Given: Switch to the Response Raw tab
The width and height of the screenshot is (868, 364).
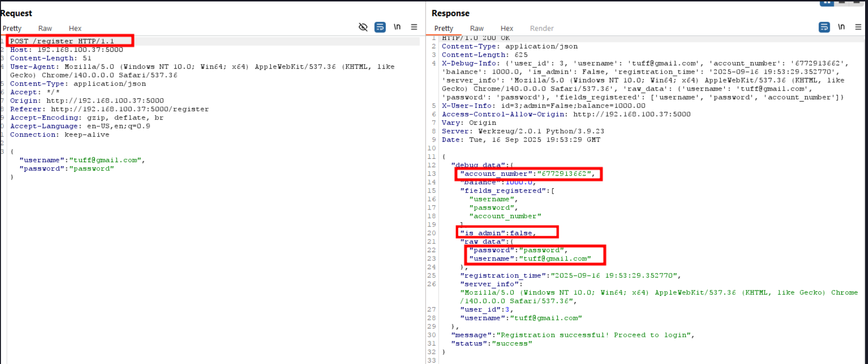Looking at the screenshot, I should [x=476, y=29].
